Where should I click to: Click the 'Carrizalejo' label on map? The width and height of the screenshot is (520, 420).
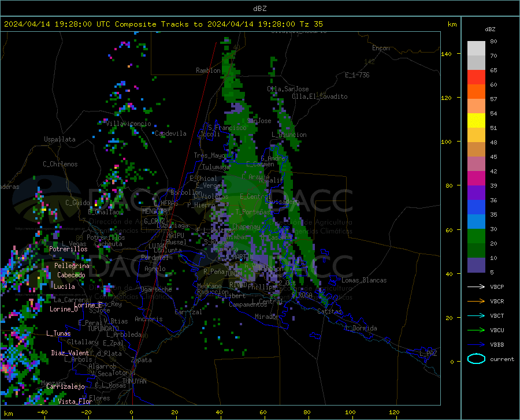[65, 386]
